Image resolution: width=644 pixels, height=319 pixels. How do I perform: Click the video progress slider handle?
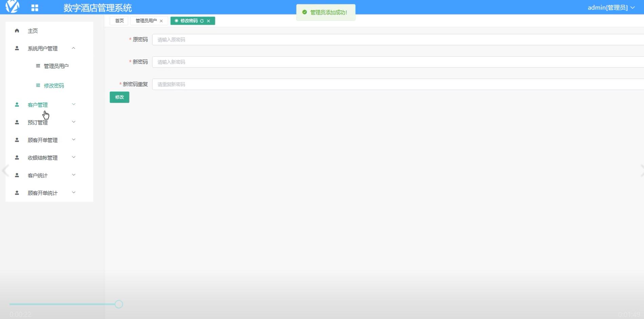click(119, 304)
